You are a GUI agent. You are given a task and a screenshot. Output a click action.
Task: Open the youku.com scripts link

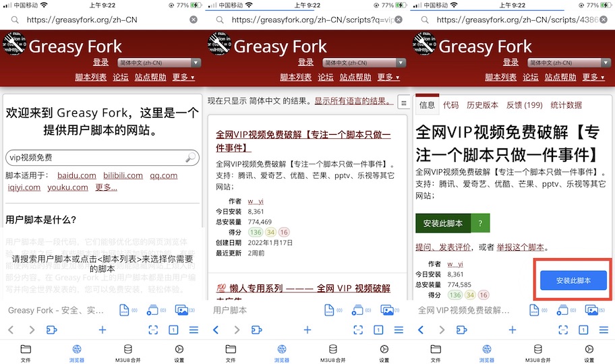coord(67,187)
